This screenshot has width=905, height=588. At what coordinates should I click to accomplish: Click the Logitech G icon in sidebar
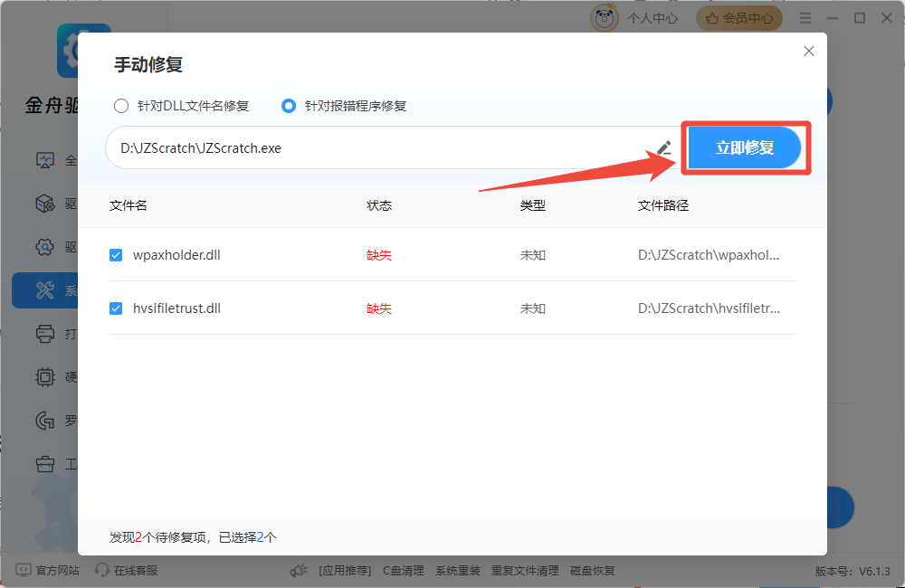(x=45, y=420)
